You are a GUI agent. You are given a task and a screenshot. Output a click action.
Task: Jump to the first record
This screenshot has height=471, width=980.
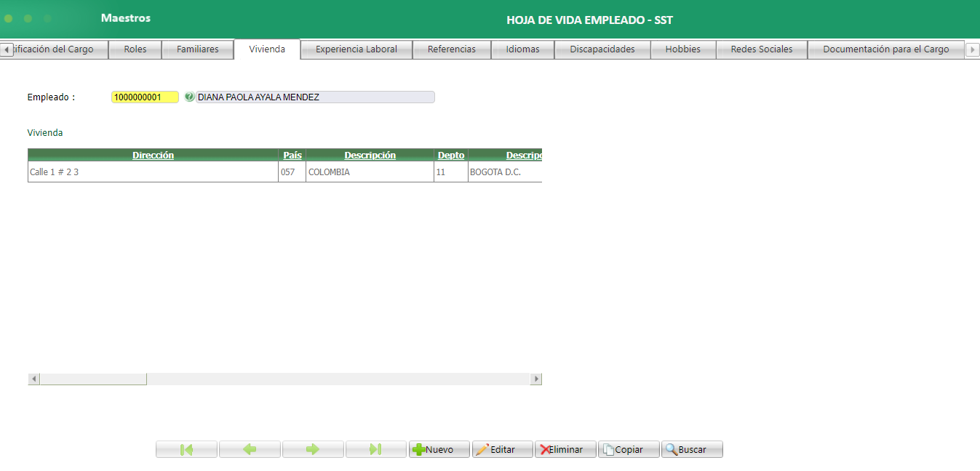[x=186, y=448]
